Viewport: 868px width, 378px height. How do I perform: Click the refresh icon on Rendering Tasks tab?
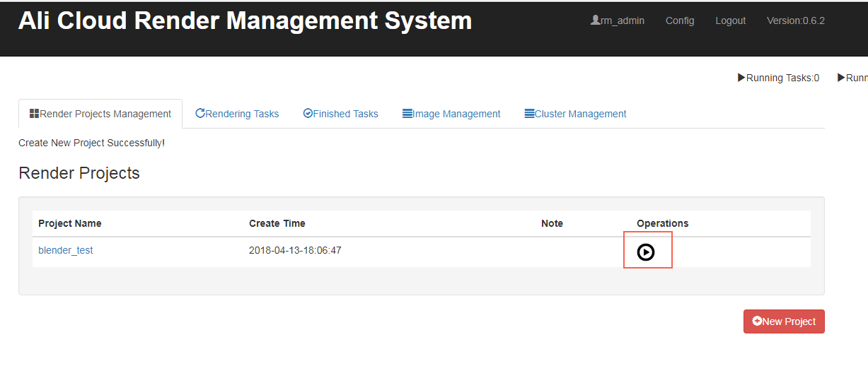[x=200, y=113]
